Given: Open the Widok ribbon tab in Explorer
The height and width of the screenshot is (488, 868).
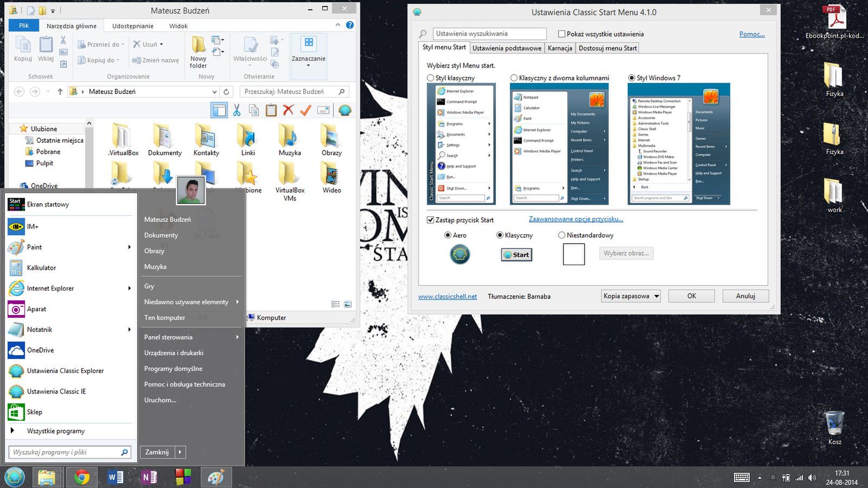Looking at the screenshot, I should click(x=178, y=26).
